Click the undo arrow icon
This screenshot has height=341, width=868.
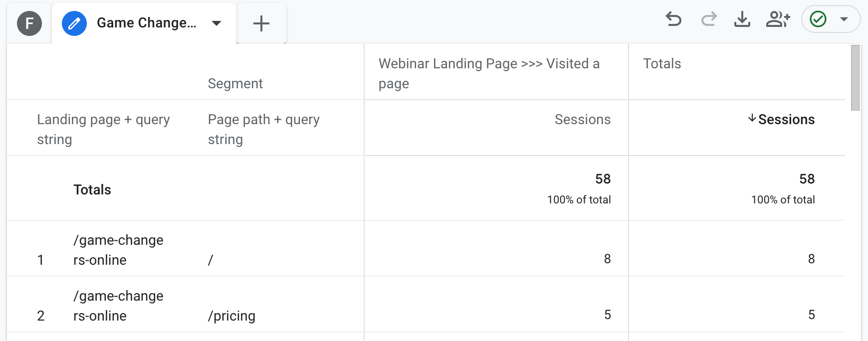point(673,19)
